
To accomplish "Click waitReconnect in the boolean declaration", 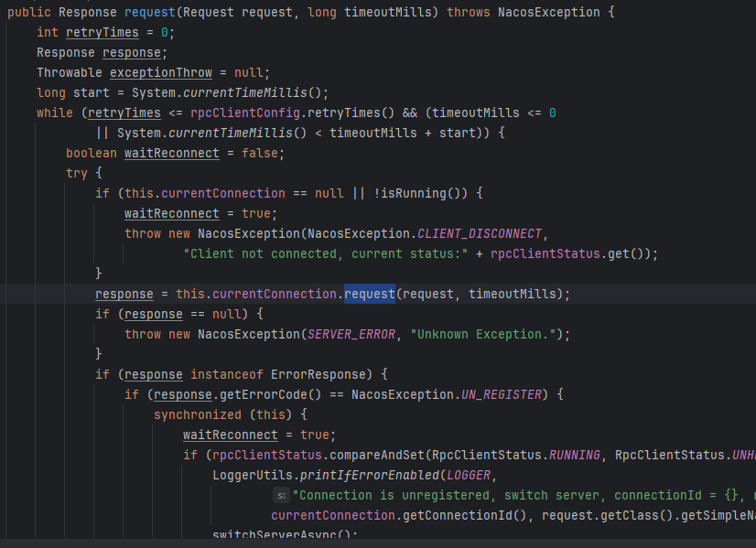I will [172, 154].
